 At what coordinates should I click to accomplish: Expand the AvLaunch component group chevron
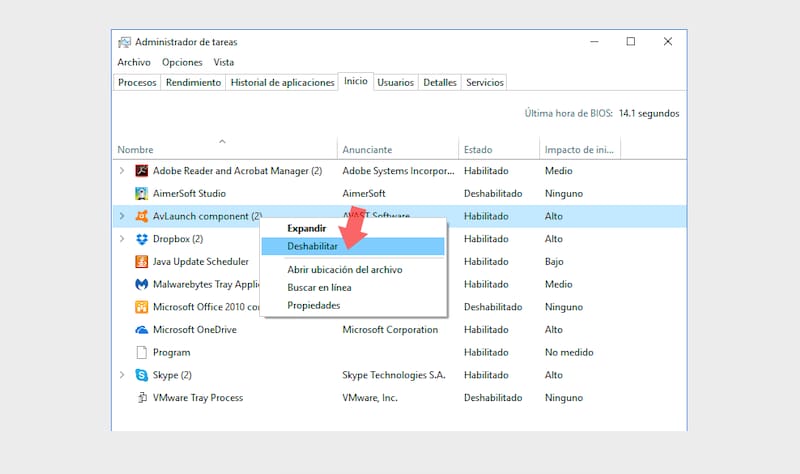tap(121, 216)
